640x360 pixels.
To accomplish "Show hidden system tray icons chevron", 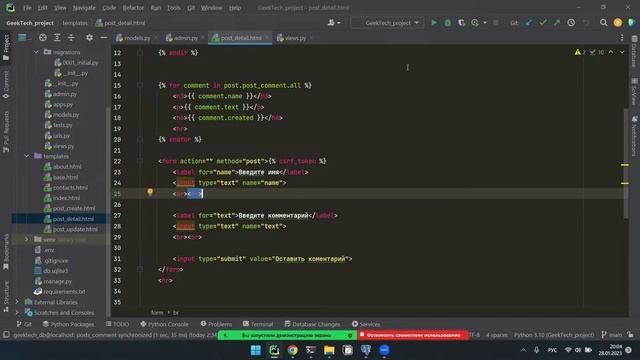I will click(523, 350).
